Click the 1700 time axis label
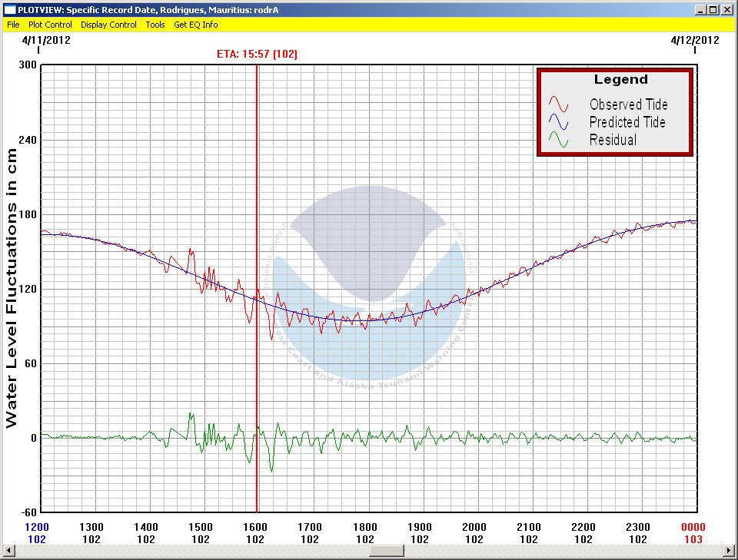This screenshot has width=738, height=560. 310,527
